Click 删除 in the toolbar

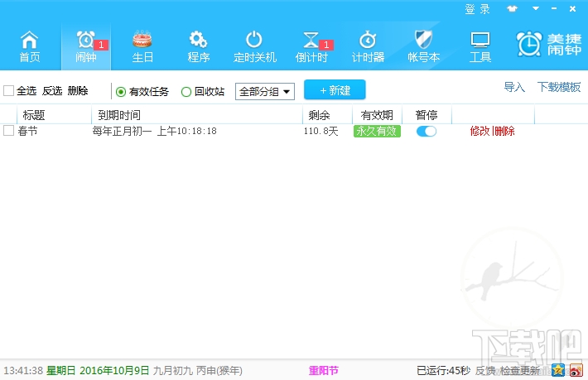pos(78,91)
